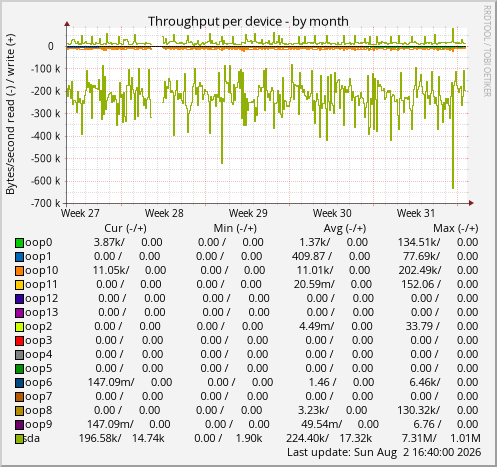
Task: Click the 'Week 28' x-axis label
Action: (x=164, y=213)
